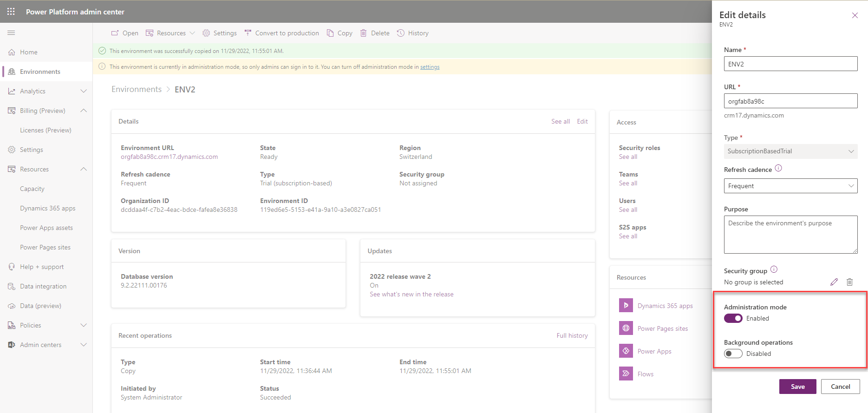Click the Copy environment icon
Viewport: 868px width, 413px height.
(330, 33)
